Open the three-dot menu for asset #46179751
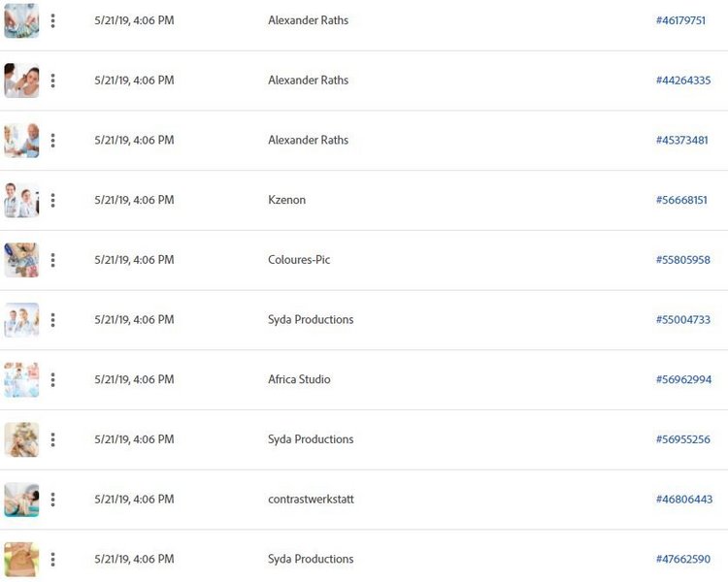The height and width of the screenshot is (582, 728). pos(53,21)
